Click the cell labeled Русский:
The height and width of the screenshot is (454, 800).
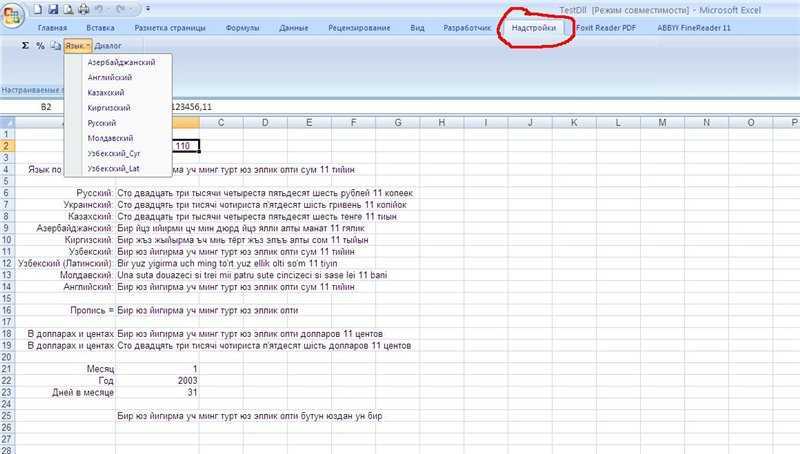(94, 193)
